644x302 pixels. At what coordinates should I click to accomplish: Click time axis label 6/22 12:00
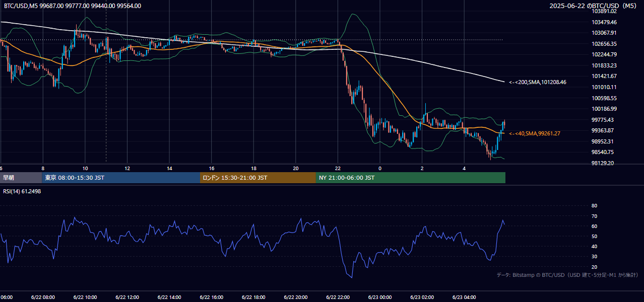(x=127, y=297)
